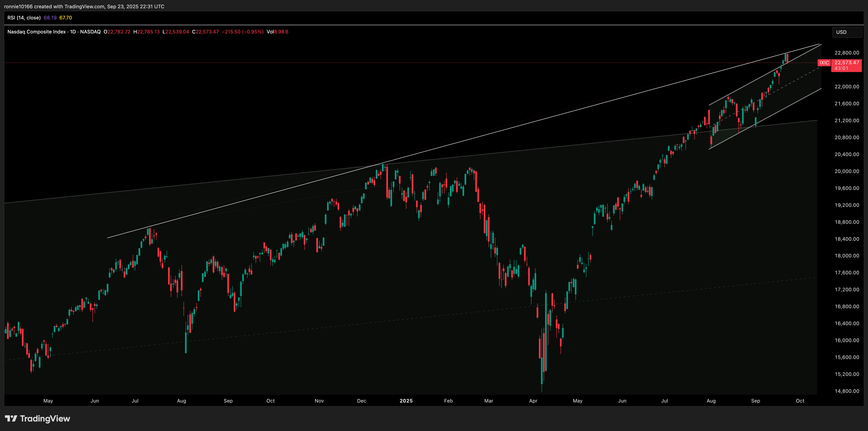This screenshot has width=868, height=431.
Task: Open the USD currency selector
Action: (847, 32)
